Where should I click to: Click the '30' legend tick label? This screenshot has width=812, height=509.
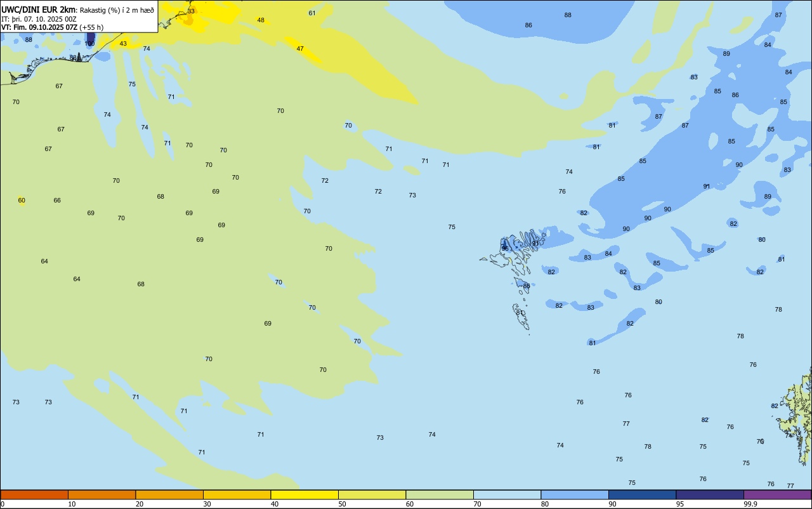click(x=207, y=504)
